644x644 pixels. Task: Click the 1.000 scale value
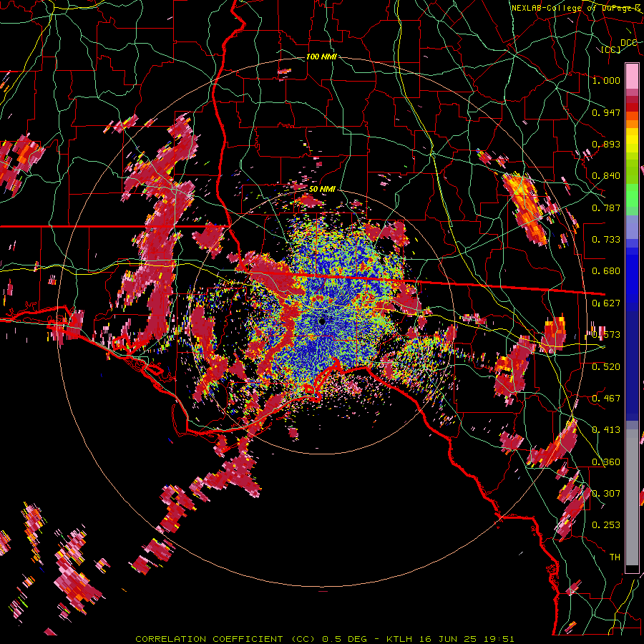coord(606,80)
